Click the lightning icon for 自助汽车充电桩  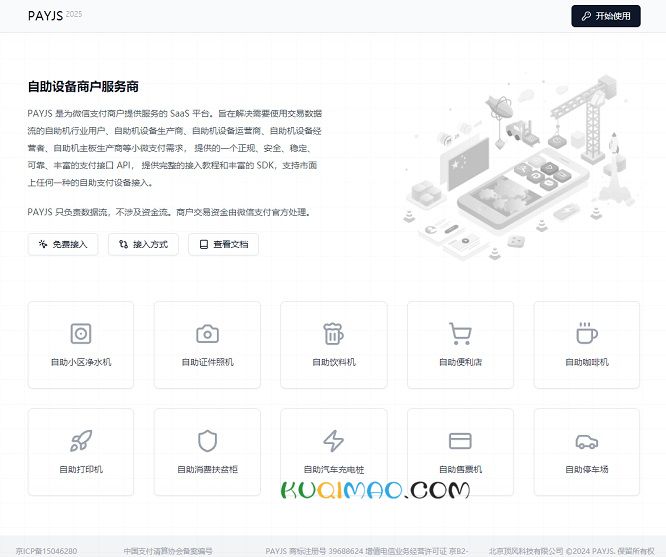point(333,441)
